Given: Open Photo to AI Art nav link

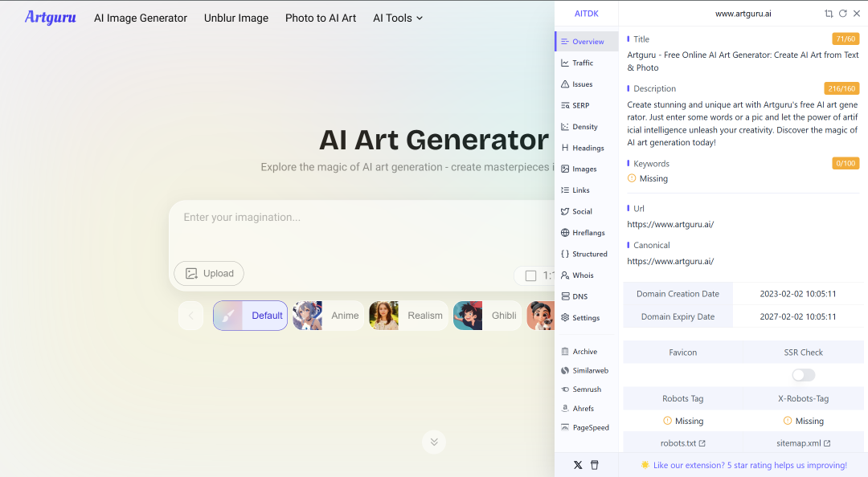Looking at the screenshot, I should (x=321, y=18).
